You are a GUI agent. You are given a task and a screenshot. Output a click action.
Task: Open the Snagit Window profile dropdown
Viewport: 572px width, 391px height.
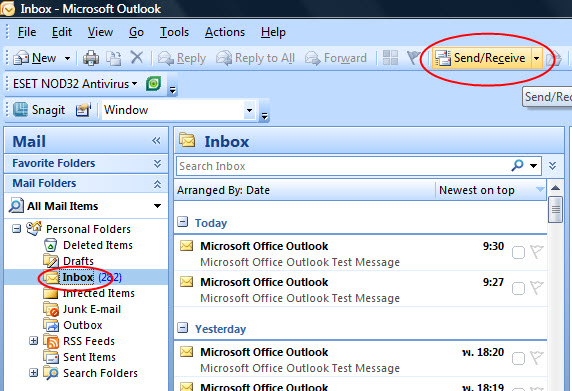click(x=250, y=110)
